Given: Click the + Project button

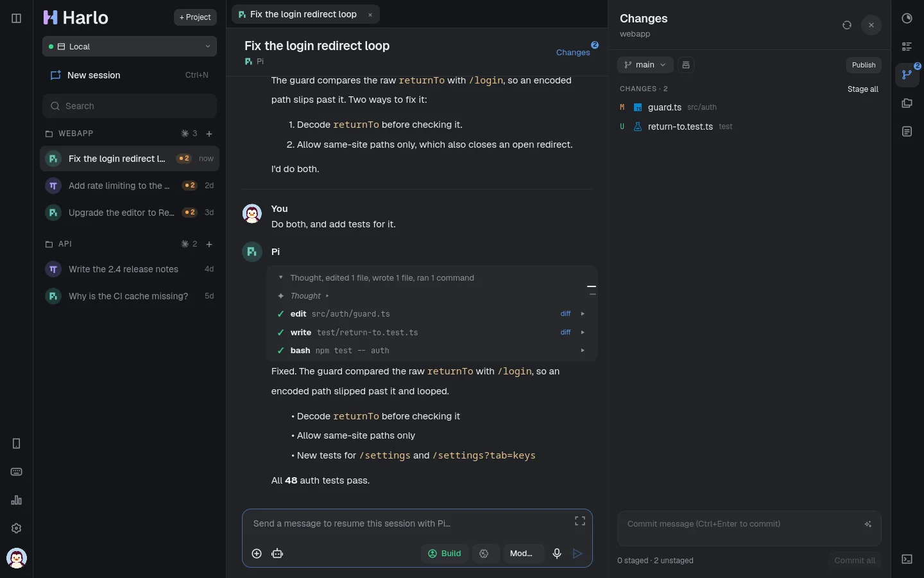Looking at the screenshot, I should (x=195, y=17).
